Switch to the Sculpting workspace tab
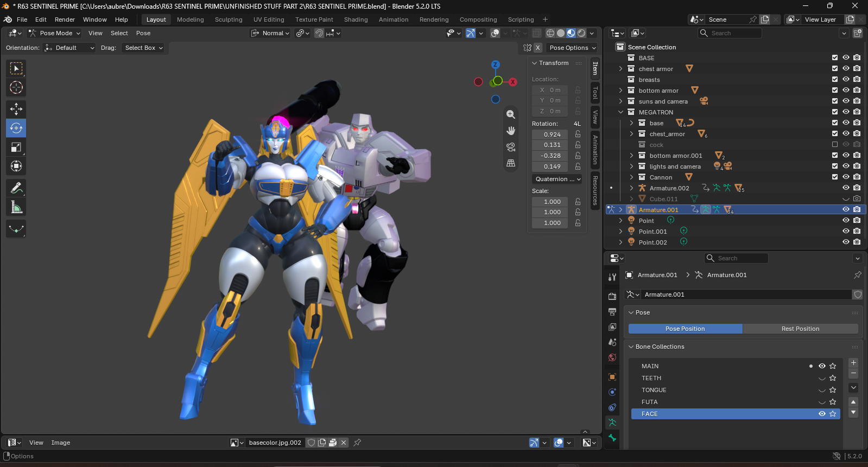This screenshot has height=467, width=868. (x=229, y=20)
